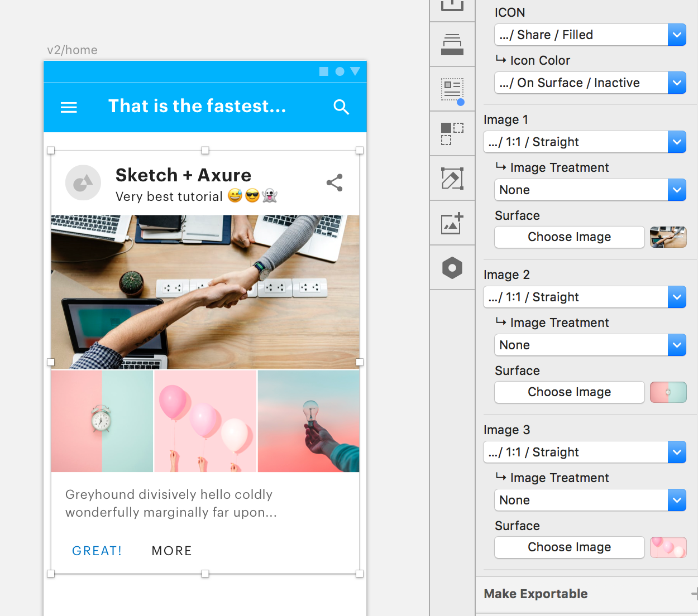Viewport: 698px width, 616px height.
Task: Click the triangle icon in status bar
Action: click(x=355, y=71)
